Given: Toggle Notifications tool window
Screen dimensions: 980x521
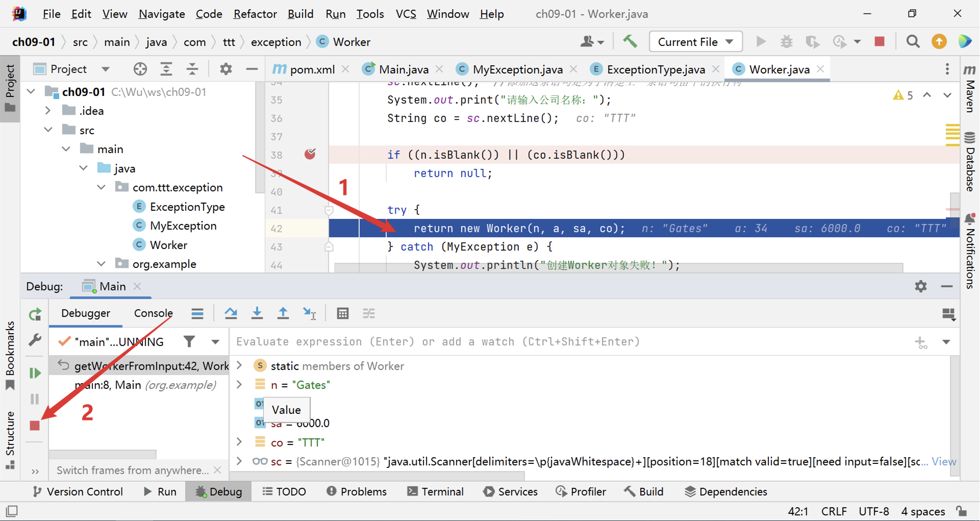Looking at the screenshot, I should click(970, 251).
